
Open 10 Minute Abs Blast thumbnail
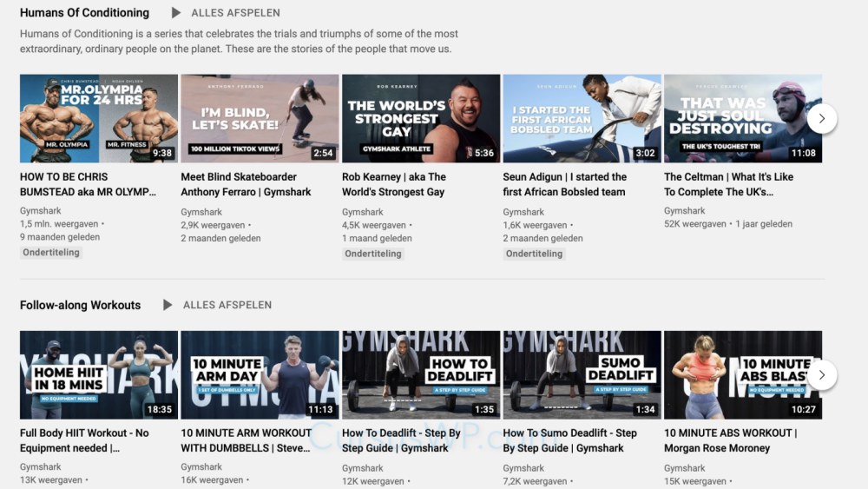point(743,375)
